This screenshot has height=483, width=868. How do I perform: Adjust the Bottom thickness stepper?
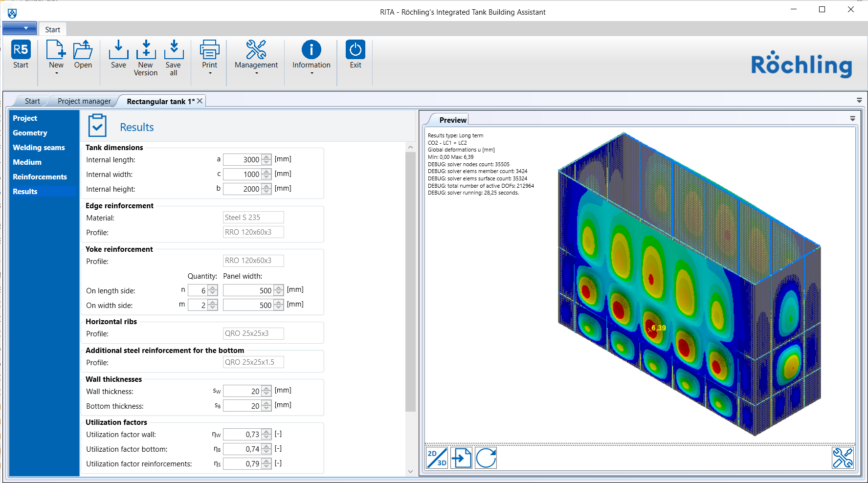267,406
